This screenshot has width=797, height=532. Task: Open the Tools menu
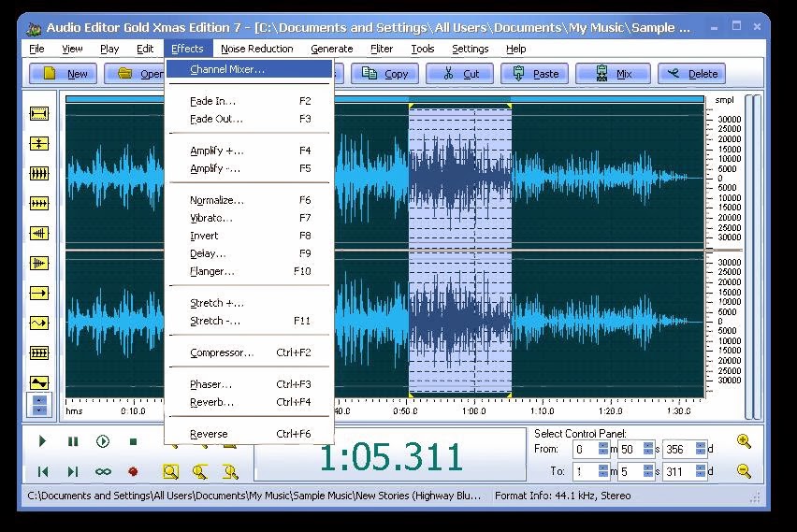(423, 49)
